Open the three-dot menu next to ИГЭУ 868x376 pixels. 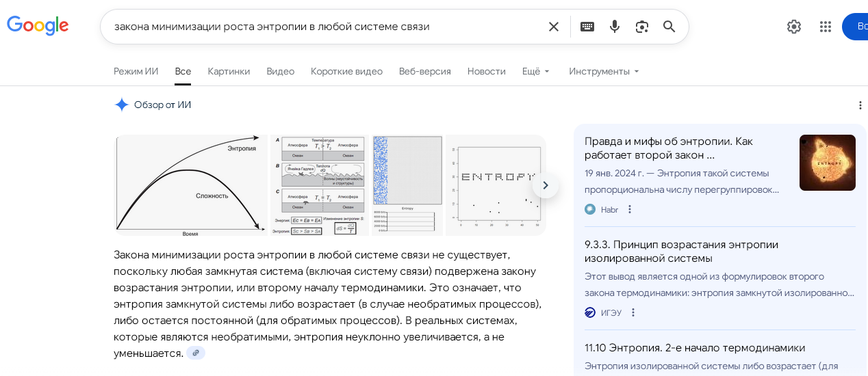pyautogui.click(x=633, y=312)
